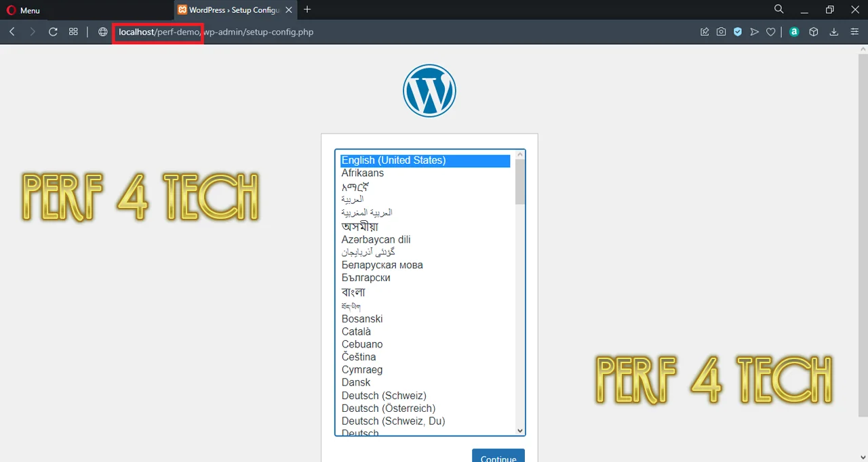The height and width of the screenshot is (462, 868).
Task: Open downloads with the download arrow icon
Action: [x=834, y=32]
